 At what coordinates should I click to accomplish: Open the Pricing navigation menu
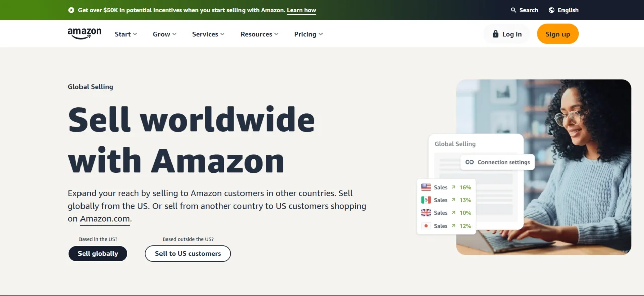click(309, 34)
